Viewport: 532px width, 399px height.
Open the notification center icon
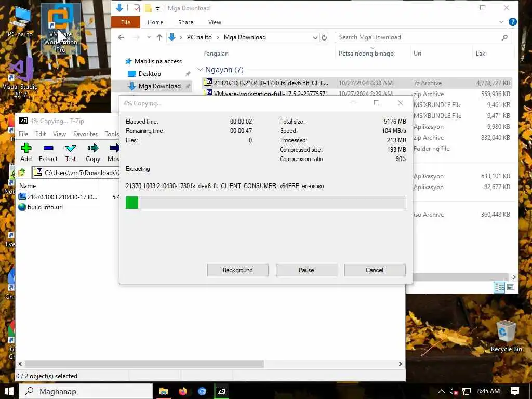(x=515, y=391)
